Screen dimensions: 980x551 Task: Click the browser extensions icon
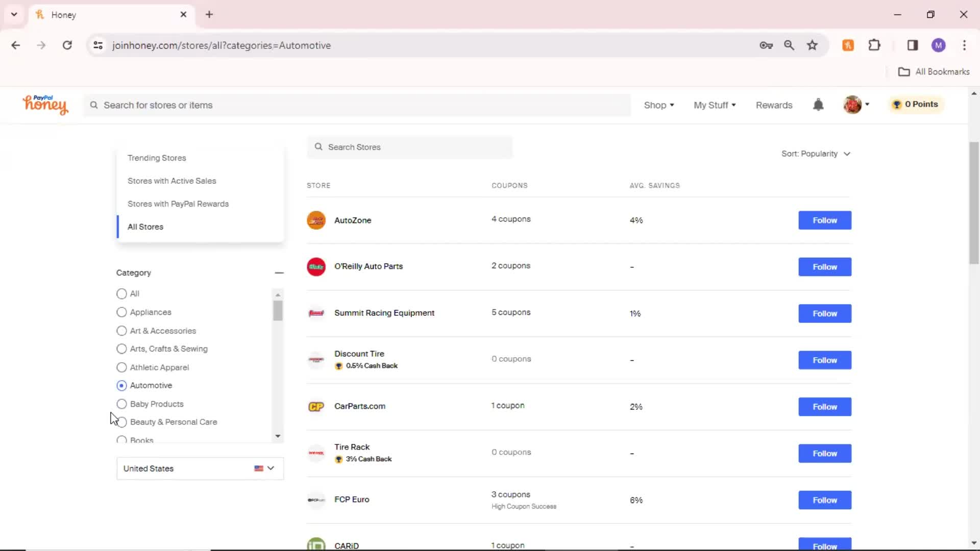pos(875,45)
